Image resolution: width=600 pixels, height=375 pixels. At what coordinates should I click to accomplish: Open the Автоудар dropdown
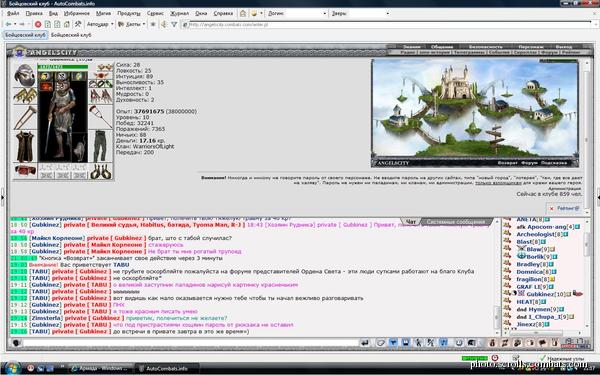[100, 24]
